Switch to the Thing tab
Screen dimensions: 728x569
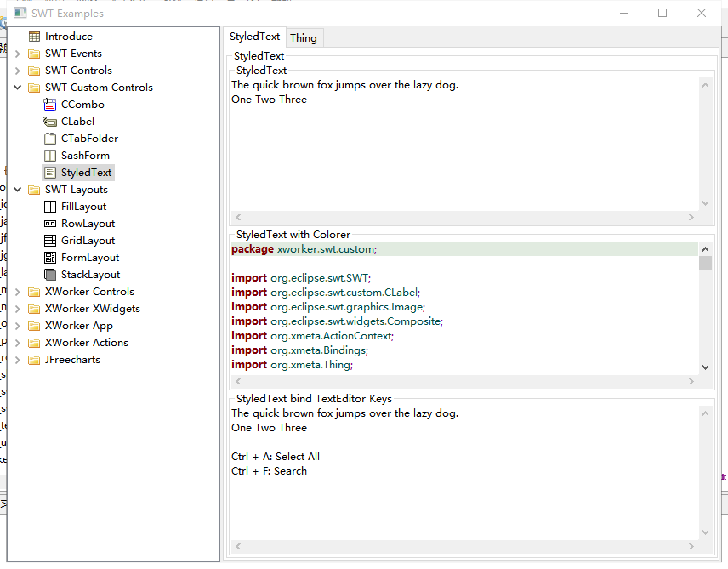coord(304,38)
